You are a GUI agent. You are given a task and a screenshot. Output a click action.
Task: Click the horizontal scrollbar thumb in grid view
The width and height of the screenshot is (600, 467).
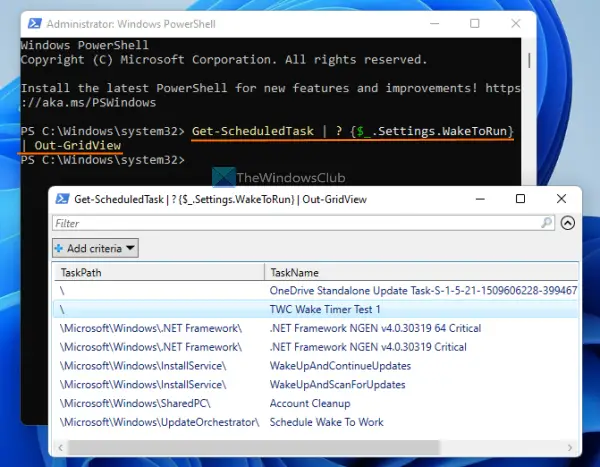tap(253, 447)
